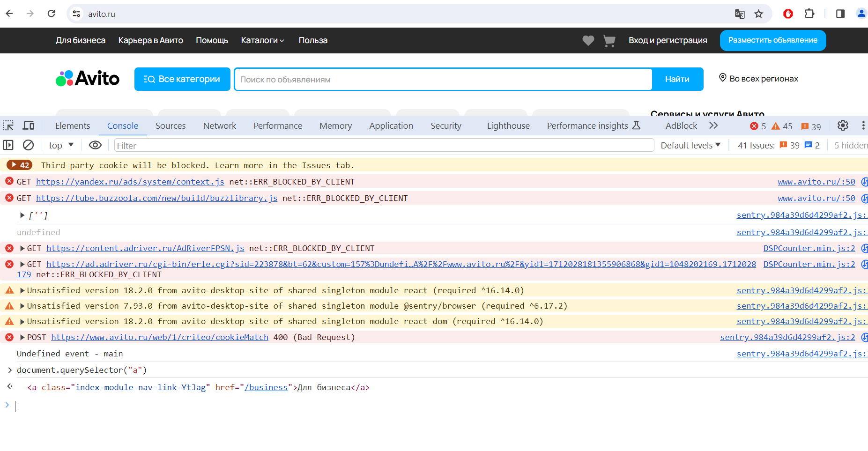
Task: Open the Performance insights tab
Action: [x=593, y=126]
